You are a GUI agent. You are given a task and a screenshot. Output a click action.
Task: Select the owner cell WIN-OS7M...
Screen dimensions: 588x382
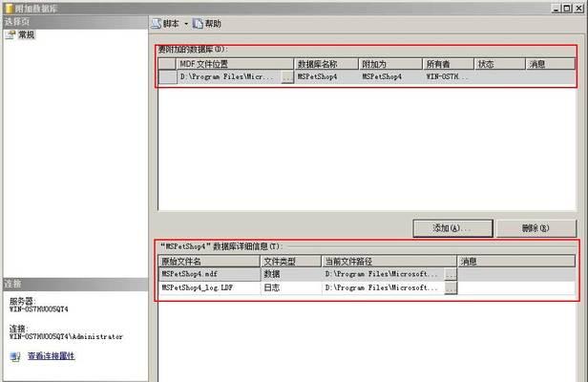click(x=448, y=77)
